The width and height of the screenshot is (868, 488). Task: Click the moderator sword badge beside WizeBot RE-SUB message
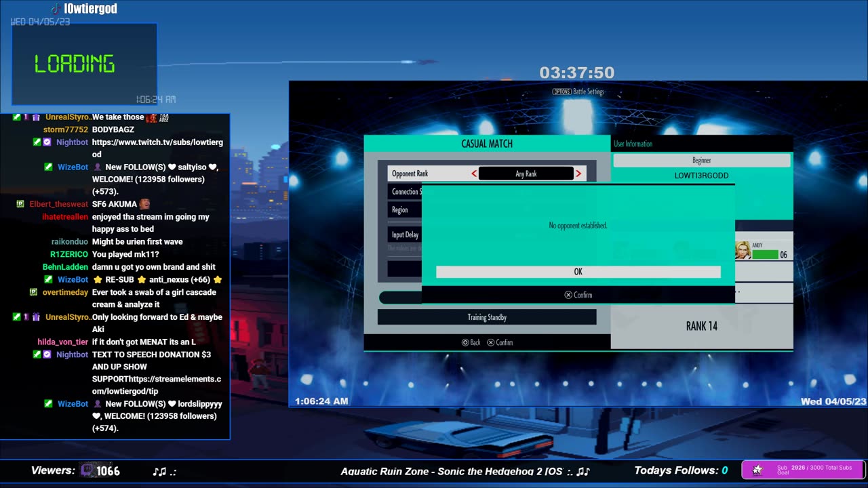pyautogui.click(x=48, y=279)
